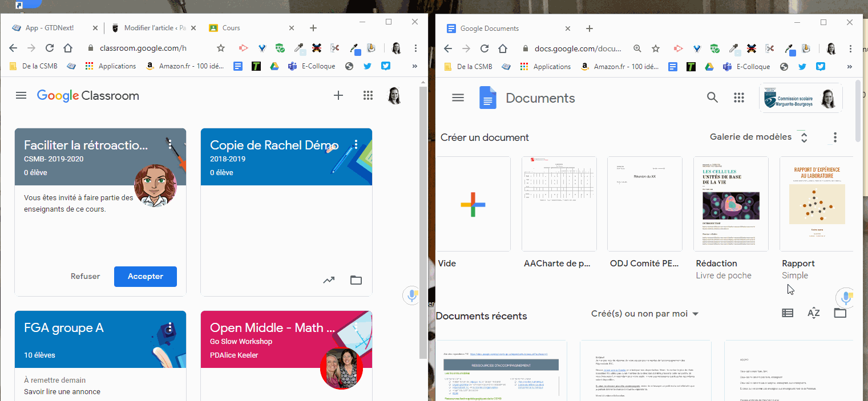
Task: Click the scissors extension icon in Classroom window
Action: [x=334, y=48]
